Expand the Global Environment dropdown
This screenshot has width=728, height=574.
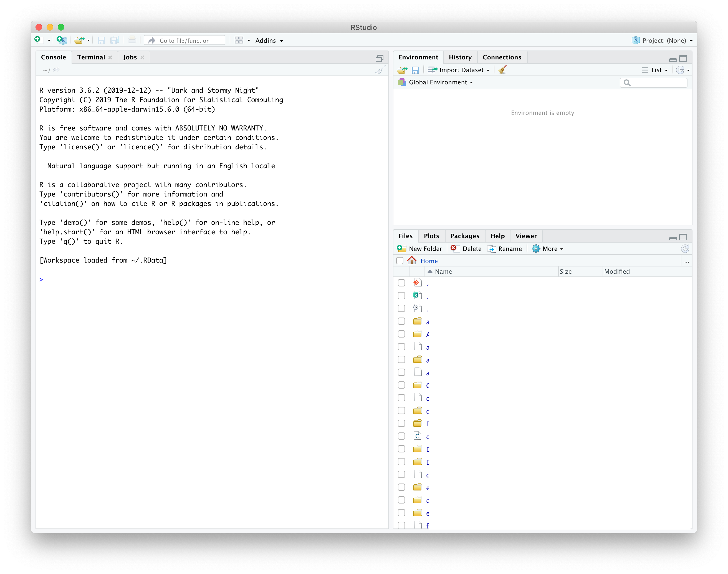(x=440, y=82)
